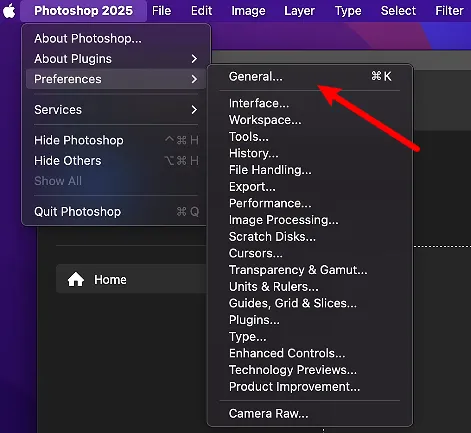The width and height of the screenshot is (471, 433).
Task: Open the Layer menu
Action: 299,11
